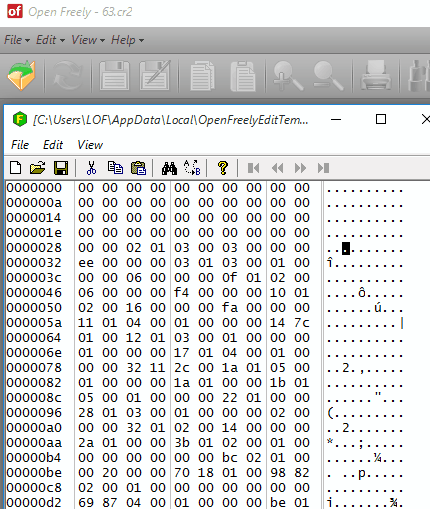Minimize the hex editor window
This screenshot has width=430, height=509.
pyautogui.click(x=336, y=119)
